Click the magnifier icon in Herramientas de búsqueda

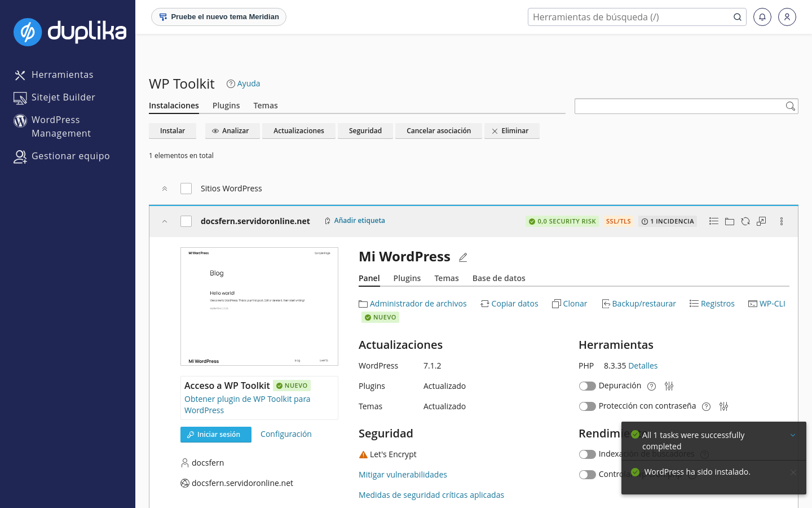pyautogui.click(x=738, y=17)
